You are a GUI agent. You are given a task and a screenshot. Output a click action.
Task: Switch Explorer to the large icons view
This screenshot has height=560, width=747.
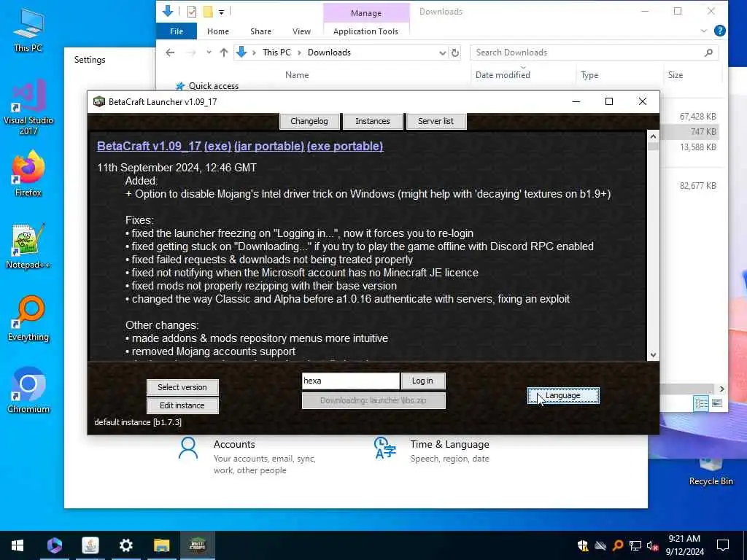(717, 403)
